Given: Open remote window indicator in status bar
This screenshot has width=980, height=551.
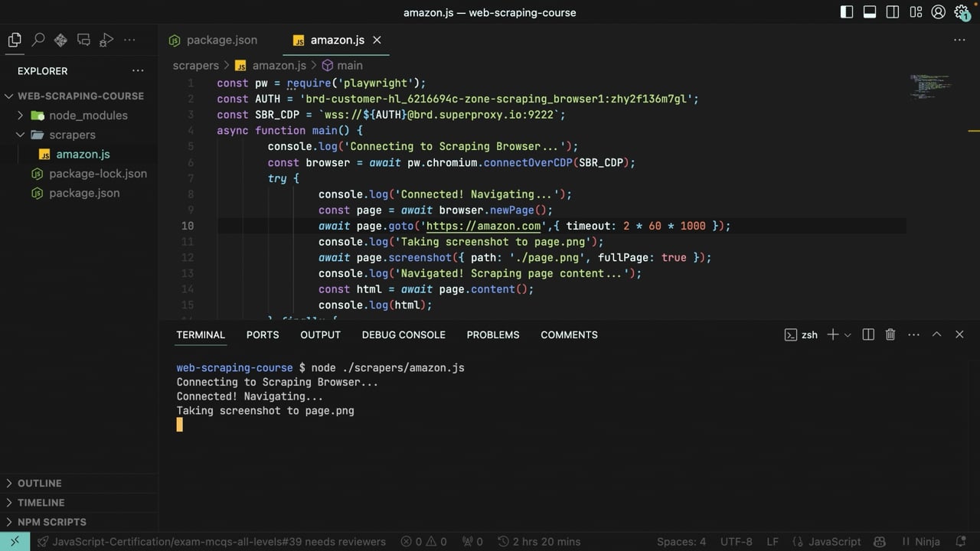Looking at the screenshot, I should coord(15,542).
